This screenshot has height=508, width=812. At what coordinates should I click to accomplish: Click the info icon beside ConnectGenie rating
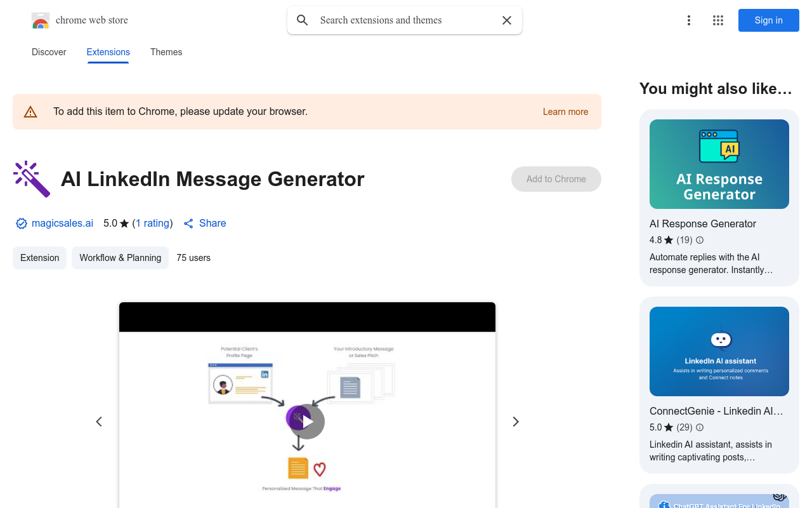pos(700,427)
